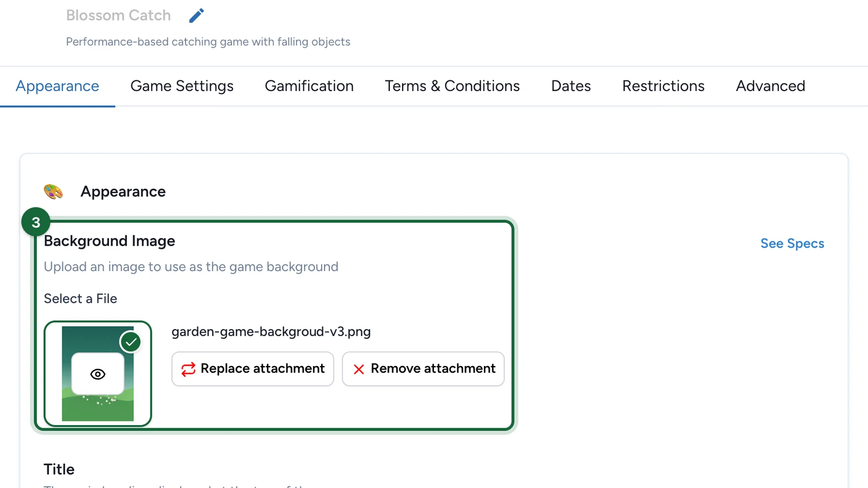
Task: Select the Dates tab
Action: point(571,86)
